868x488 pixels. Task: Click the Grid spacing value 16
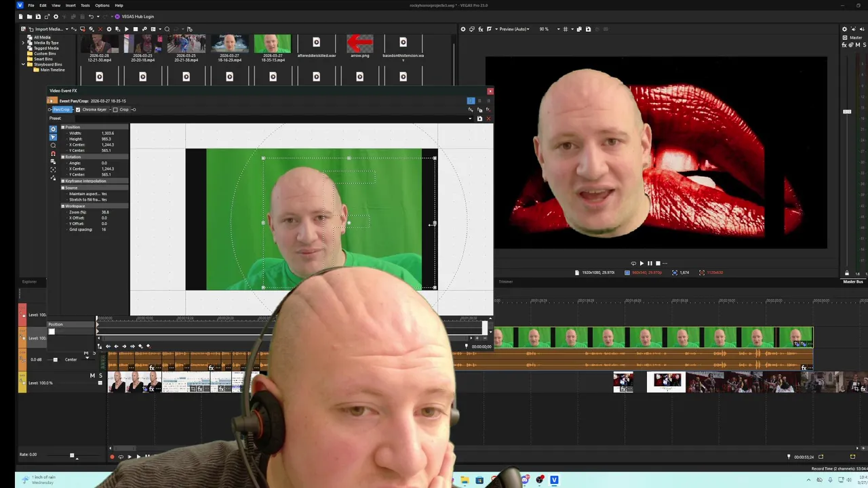pyautogui.click(x=104, y=229)
